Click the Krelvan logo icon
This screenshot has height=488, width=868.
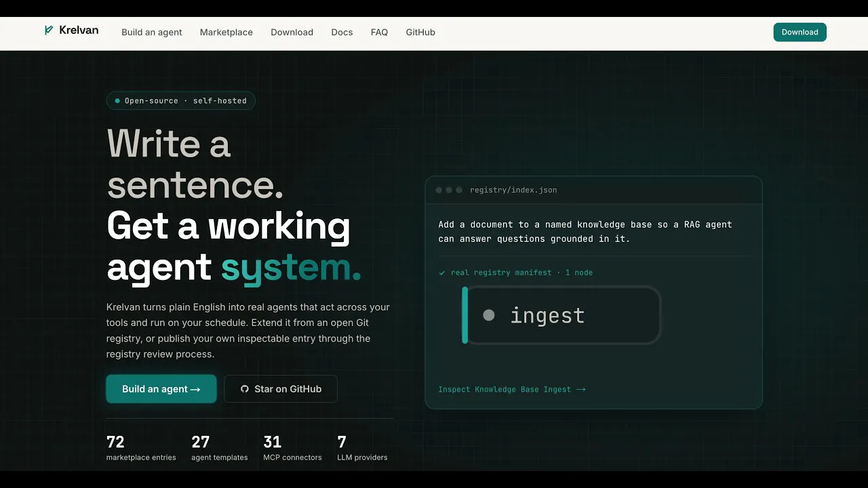[48, 30]
